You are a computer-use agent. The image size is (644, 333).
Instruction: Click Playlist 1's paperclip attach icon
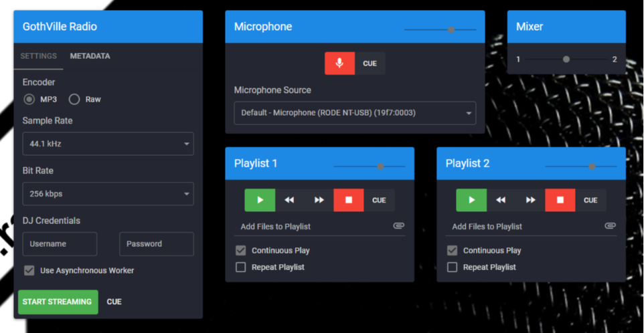[399, 225]
